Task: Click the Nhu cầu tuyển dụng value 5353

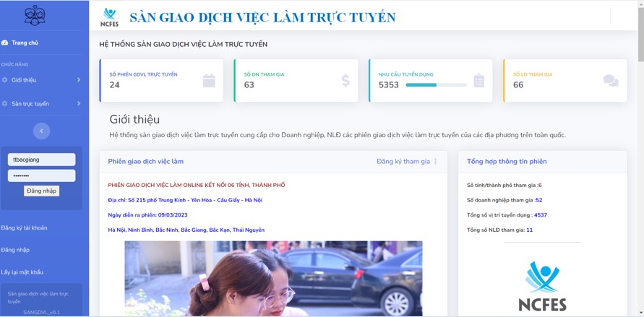Action: (x=389, y=85)
